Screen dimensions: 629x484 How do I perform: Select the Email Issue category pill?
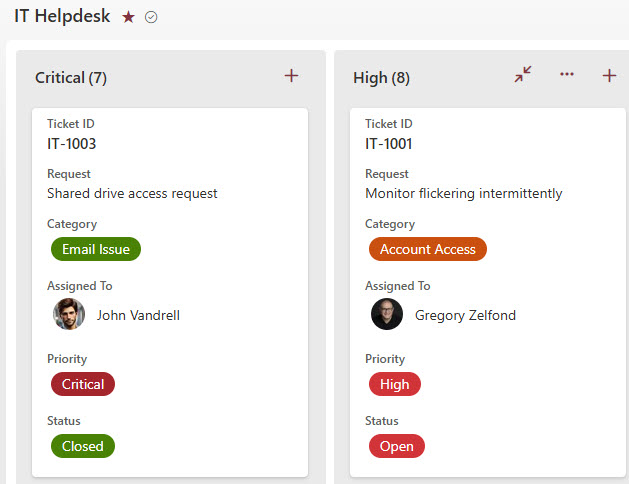tap(96, 249)
